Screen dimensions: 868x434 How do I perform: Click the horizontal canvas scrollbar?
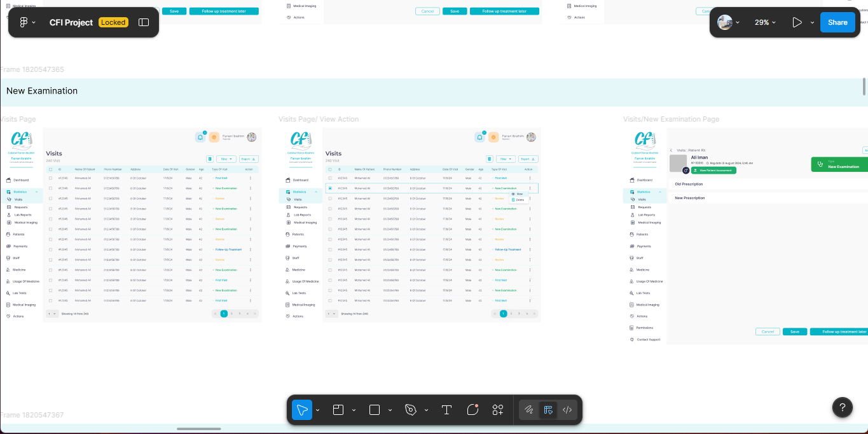[x=199, y=429]
